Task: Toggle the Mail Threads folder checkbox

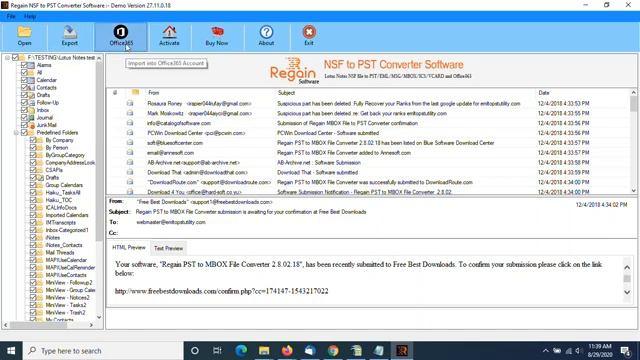Action: [x=33, y=252]
